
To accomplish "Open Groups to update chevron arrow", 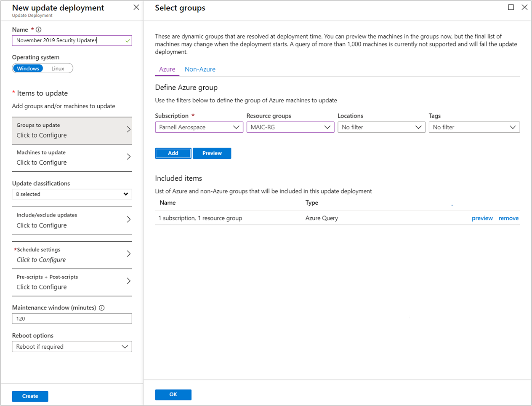I will click(128, 130).
